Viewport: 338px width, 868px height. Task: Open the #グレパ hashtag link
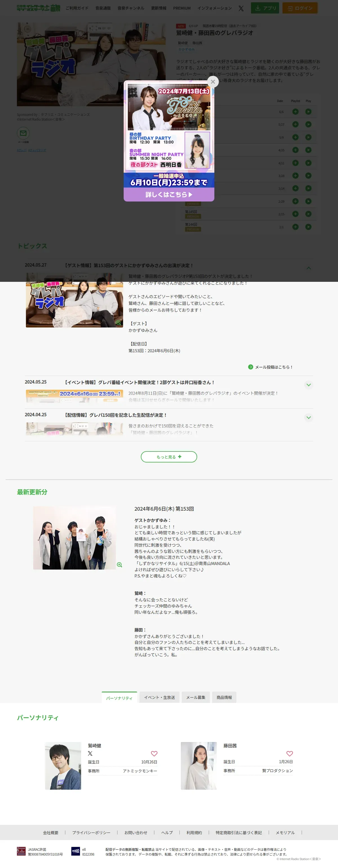(21, 150)
